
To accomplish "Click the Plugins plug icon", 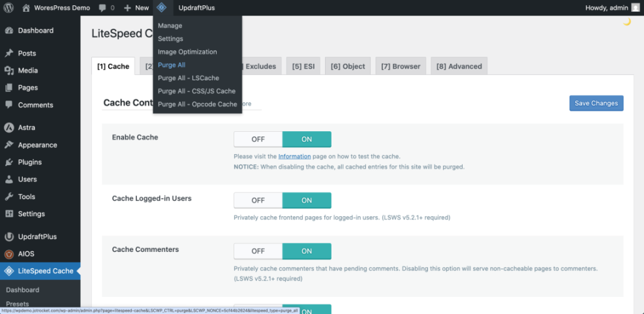I will (x=9, y=163).
